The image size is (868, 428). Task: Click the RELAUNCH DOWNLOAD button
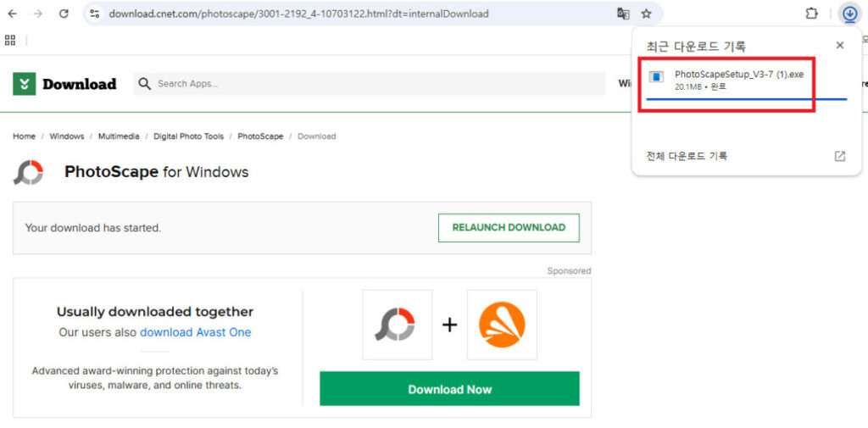[x=509, y=228]
